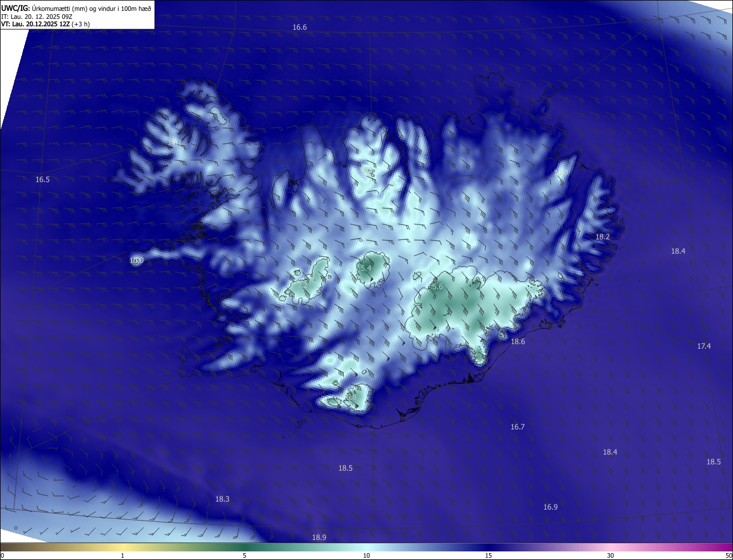733x560 pixels.
Task: Click the color scale tick labeled 0
Action: click(2, 555)
